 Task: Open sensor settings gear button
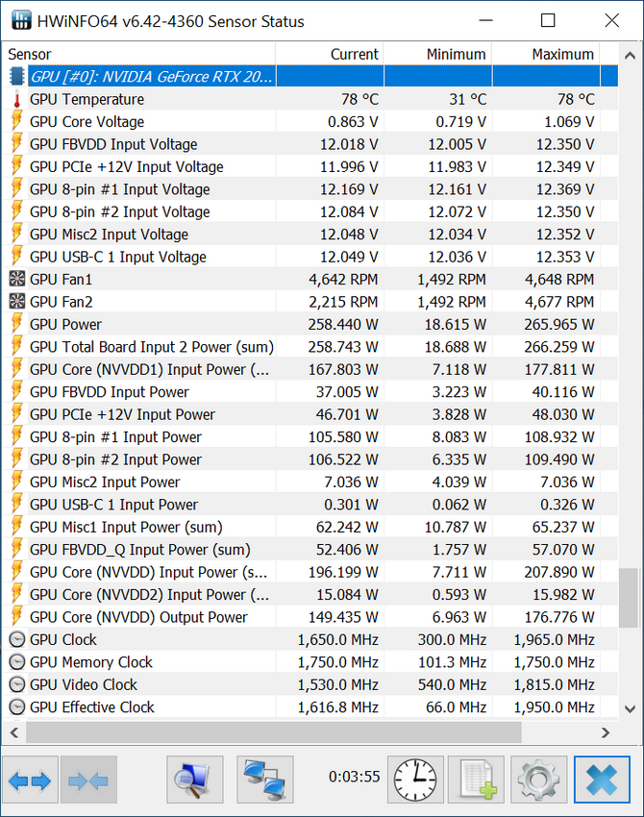point(539,780)
